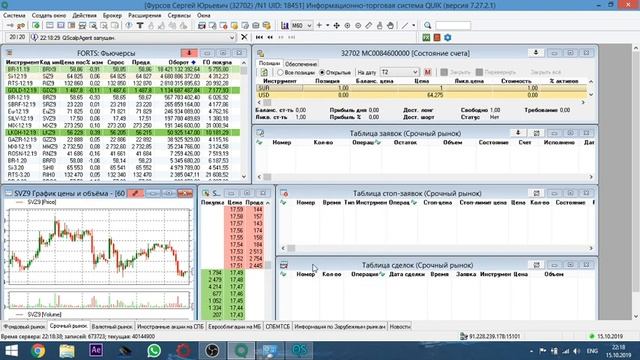
Task: Click the step-back playback icon
Action: coord(270,37)
